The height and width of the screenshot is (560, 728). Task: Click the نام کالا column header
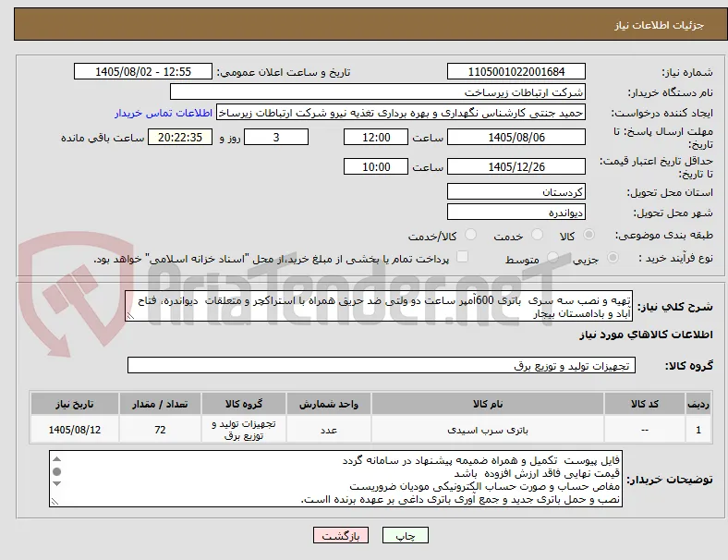pos(488,404)
